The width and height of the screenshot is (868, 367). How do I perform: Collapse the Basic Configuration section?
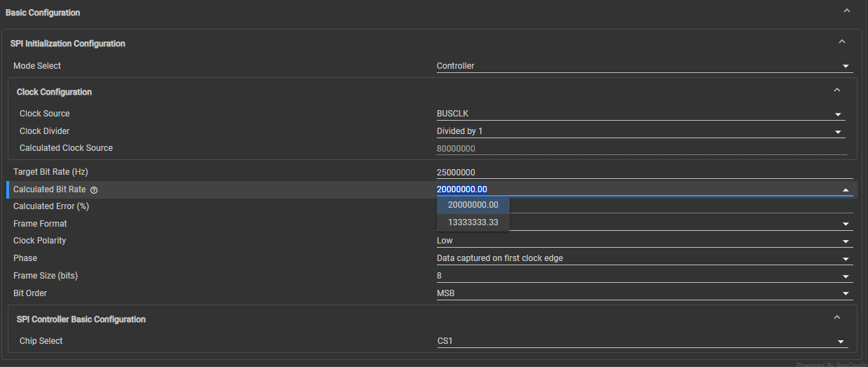[x=846, y=11]
